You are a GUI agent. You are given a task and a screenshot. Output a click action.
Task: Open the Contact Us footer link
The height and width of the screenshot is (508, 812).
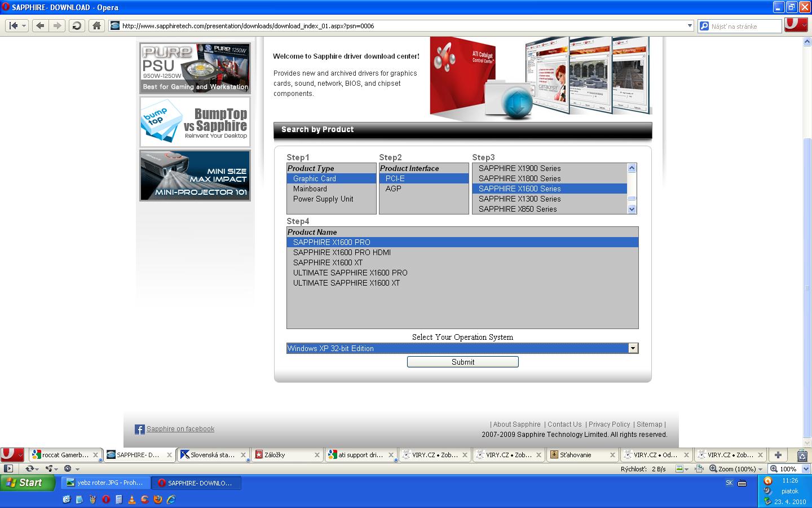[564, 424]
